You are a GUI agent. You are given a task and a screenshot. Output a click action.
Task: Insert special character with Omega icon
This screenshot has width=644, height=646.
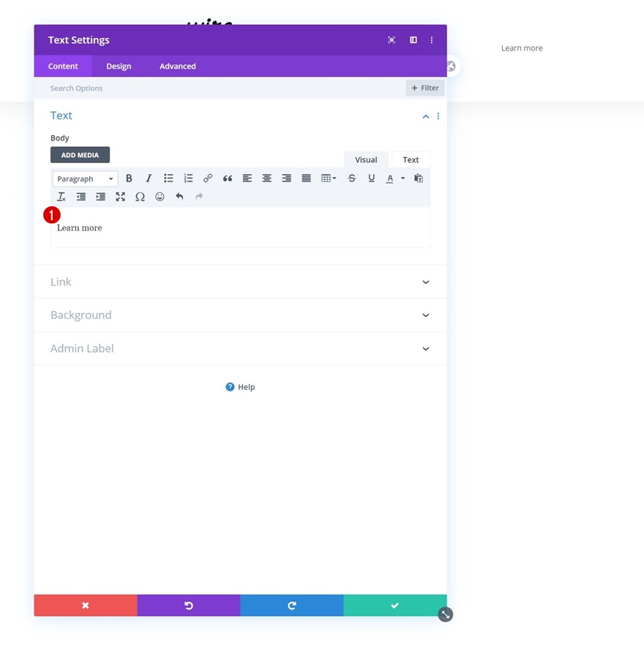[x=140, y=197]
